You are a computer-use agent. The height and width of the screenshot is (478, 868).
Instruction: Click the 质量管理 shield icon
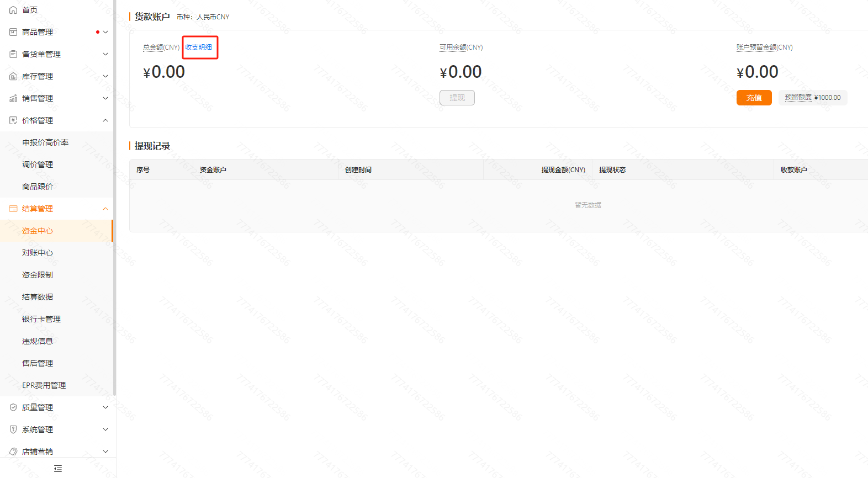pyautogui.click(x=13, y=407)
